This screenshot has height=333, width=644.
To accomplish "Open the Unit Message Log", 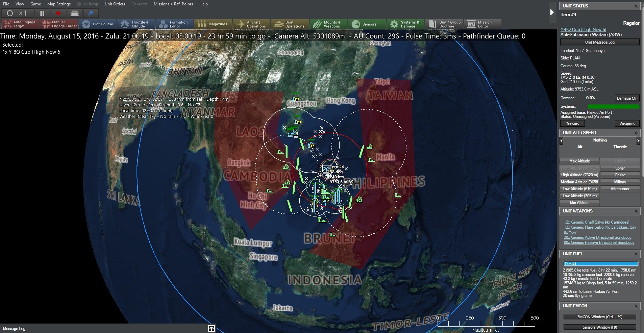I will (599, 42).
